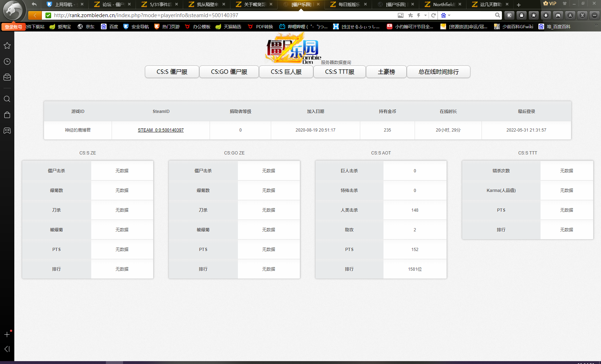Open the Favorites star in the sidebar
Screen dimensions: 601x364
click(7, 45)
